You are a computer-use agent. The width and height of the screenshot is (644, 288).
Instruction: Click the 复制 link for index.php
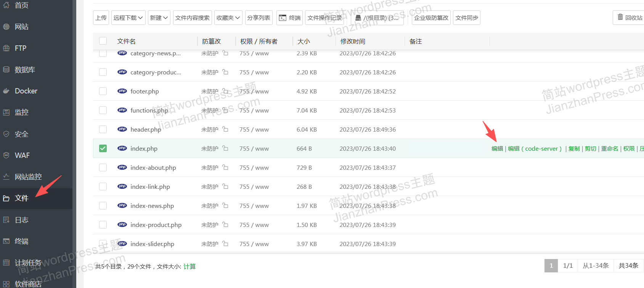pyautogui.click(x=574, y=149)
